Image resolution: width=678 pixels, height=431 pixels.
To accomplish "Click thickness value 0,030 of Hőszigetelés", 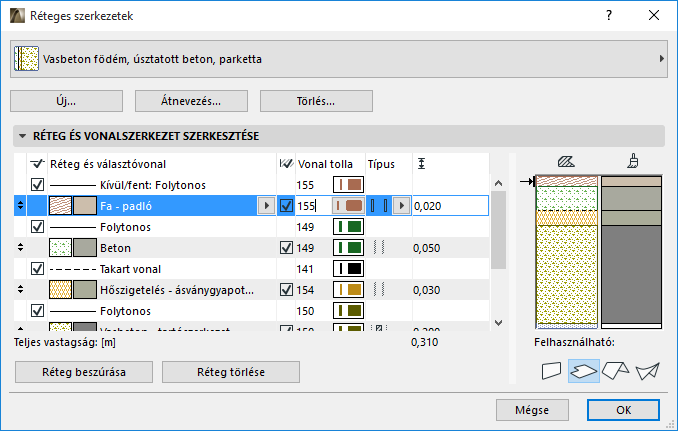I will coord(427,290).
